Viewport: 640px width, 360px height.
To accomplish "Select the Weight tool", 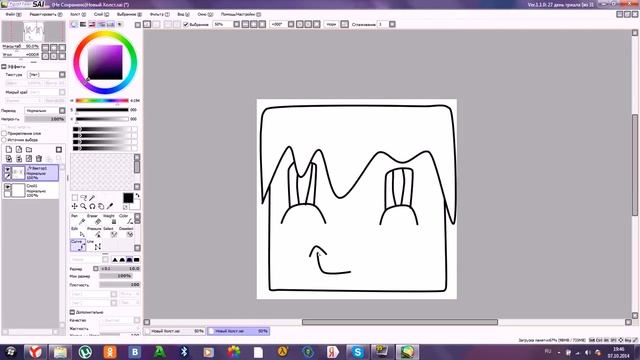I will [110, 219].
